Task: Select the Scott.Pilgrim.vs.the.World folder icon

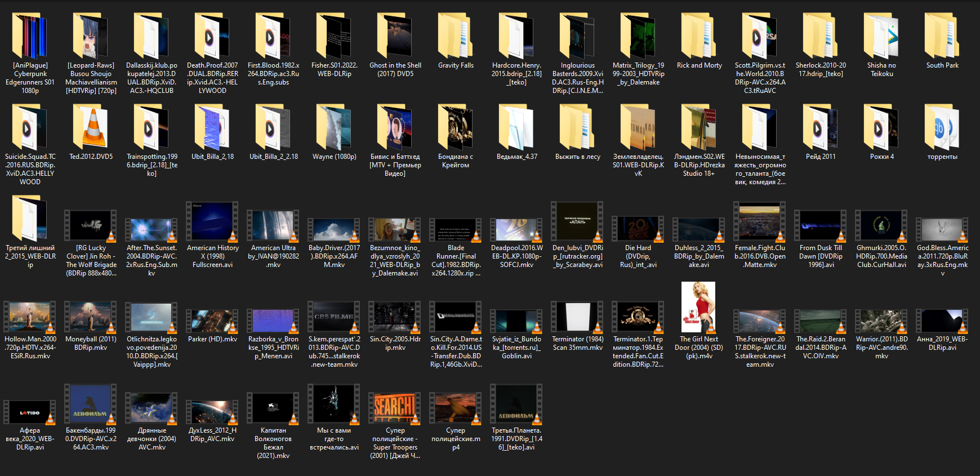Action: (x=760, y=36)
